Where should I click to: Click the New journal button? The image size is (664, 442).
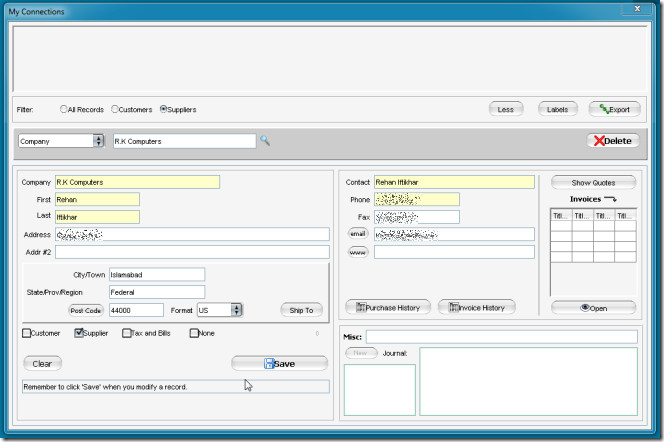[361, 353]
